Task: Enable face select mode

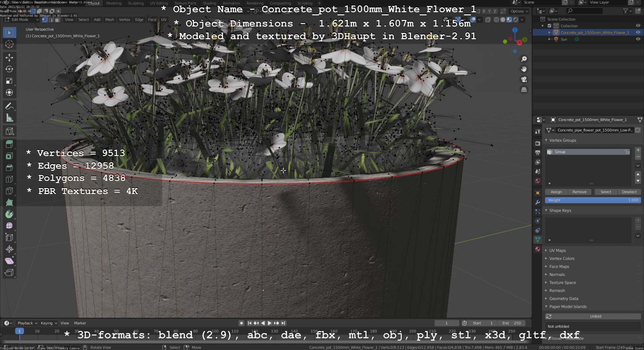Action: (57, 20)
